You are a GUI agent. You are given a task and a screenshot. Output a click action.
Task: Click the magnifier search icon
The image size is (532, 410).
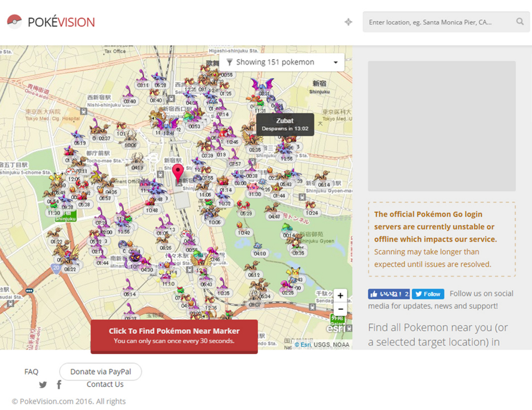[520, 22]
